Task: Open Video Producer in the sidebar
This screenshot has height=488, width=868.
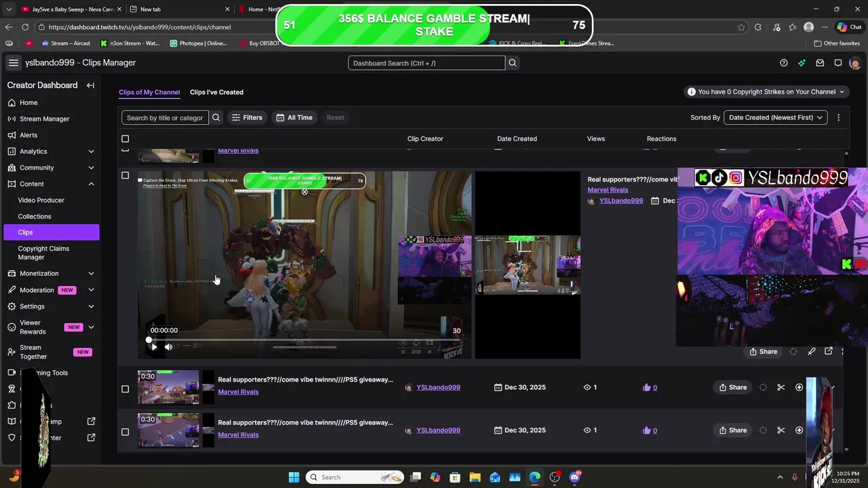Action: 41,200
